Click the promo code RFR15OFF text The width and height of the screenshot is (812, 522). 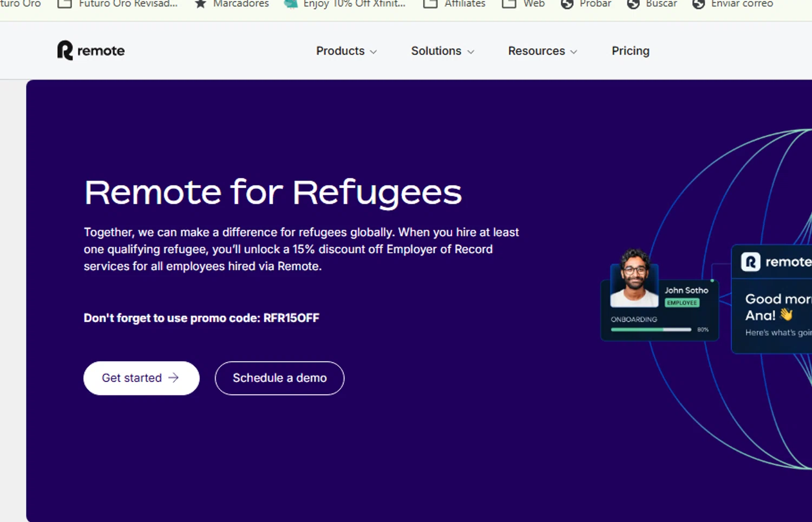(291, 318)
